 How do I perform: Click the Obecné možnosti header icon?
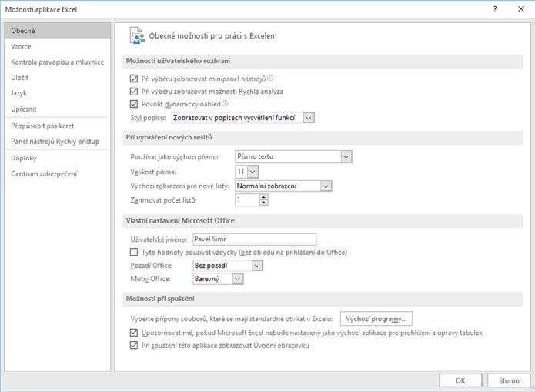[x=137, y=35]
